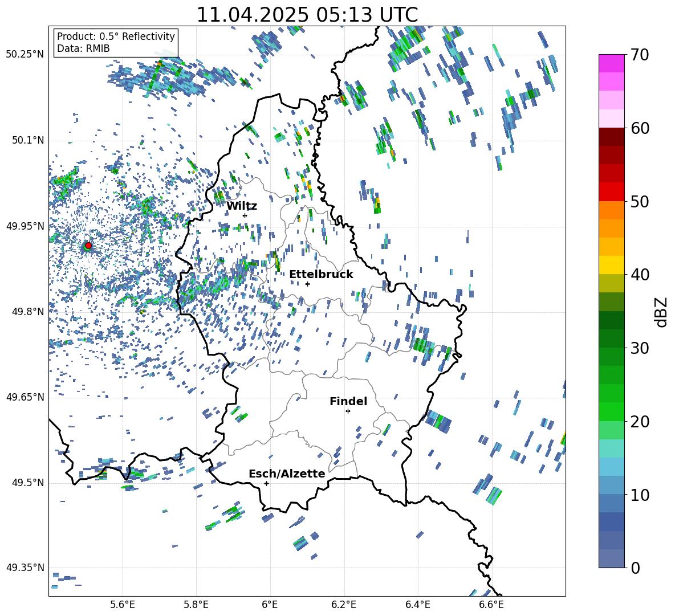Click the 49.65°N latitude label
This screenshot has width=675, height=616.
coord(25,397)
